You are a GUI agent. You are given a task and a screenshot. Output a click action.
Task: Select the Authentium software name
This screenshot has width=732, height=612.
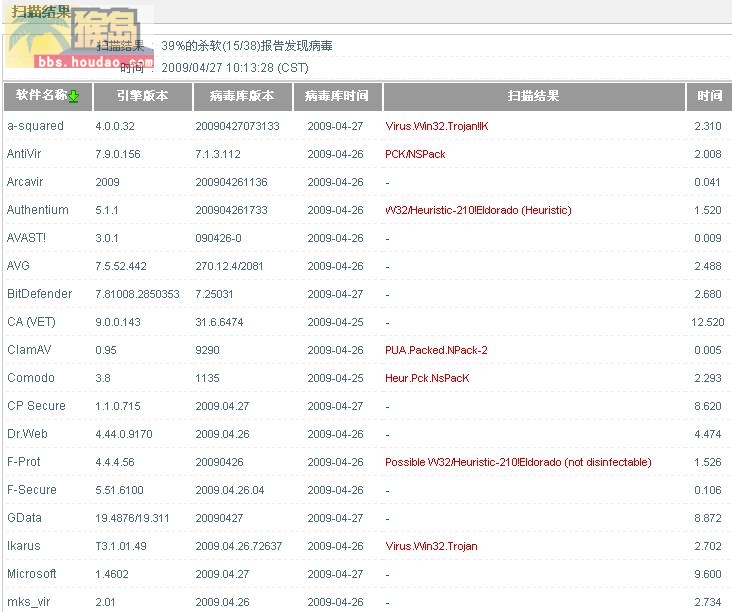click(37, 210)
